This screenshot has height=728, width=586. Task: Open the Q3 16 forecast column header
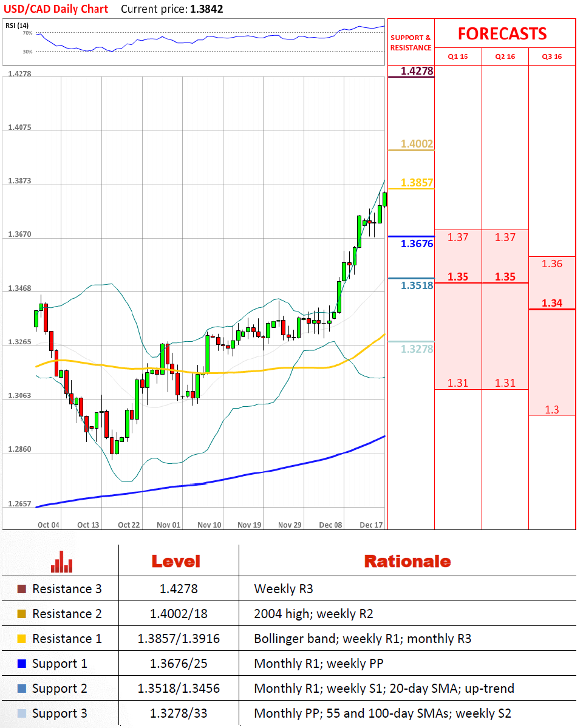552,56
